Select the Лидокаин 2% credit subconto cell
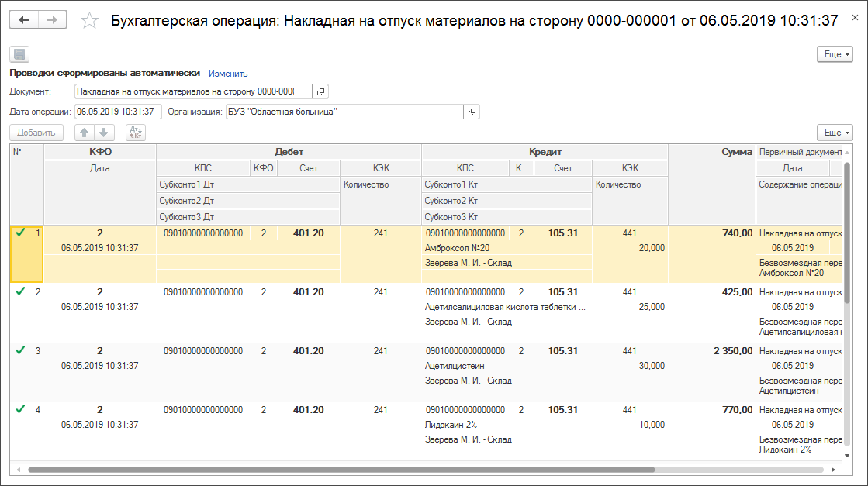The height and width of the screenshot is (486, 868). (507, 426)
